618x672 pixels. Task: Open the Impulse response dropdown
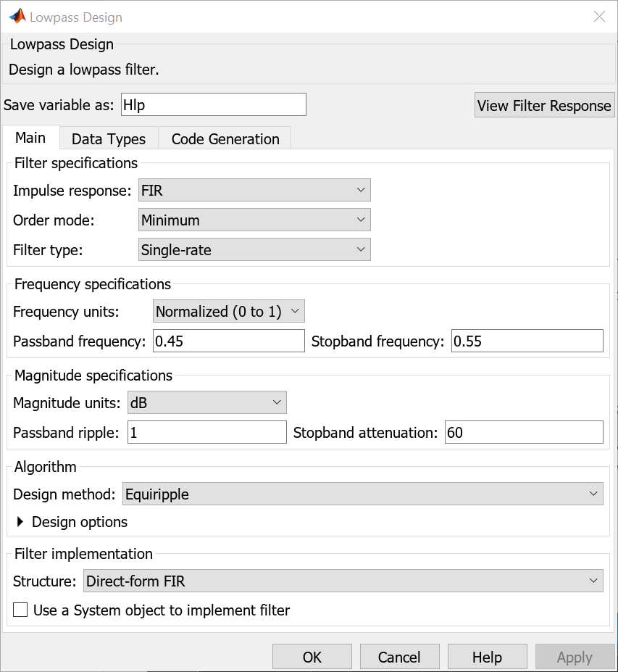coord(254,191)
